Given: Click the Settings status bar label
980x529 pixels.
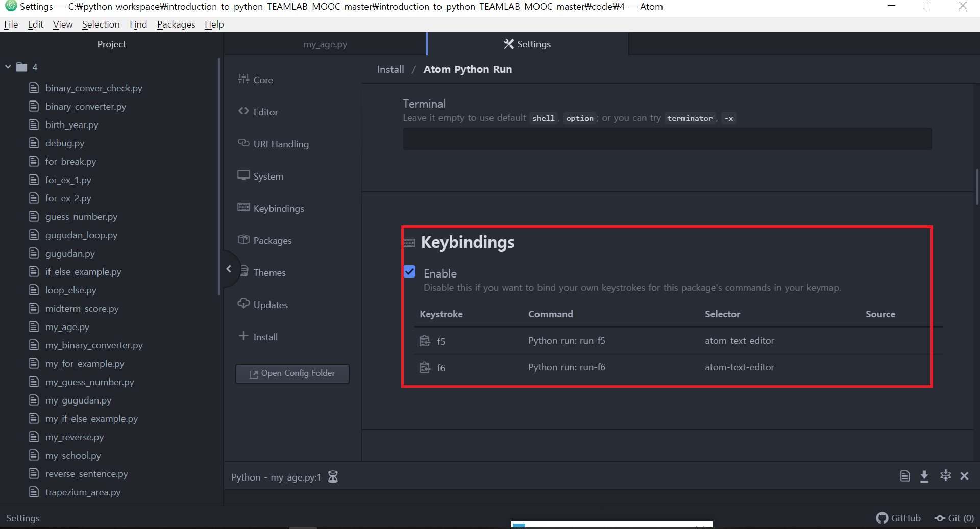Looking at the screenshot, I should click(23, 518).
